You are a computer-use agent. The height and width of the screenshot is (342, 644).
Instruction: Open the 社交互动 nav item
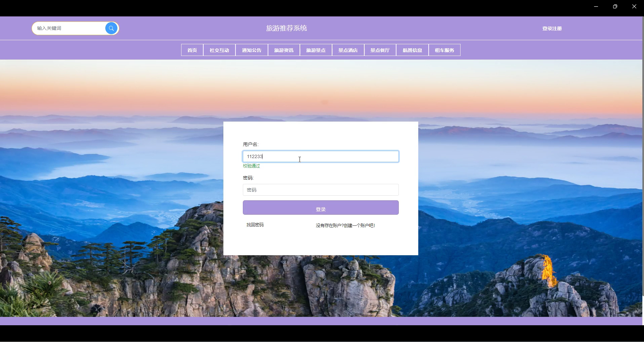pos(219,50)
